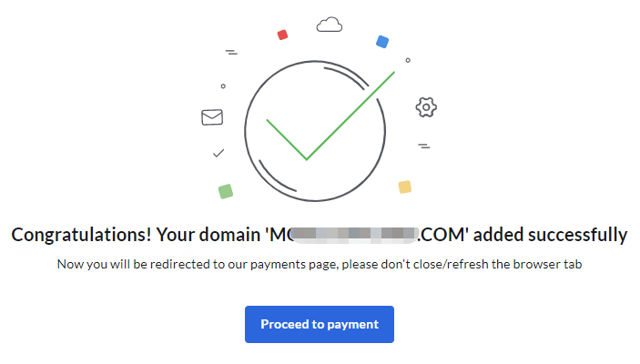Viewport: 640px width, 364px height.
Task: Click the cloud icon above the circle
Action: (x=329, y=25)
